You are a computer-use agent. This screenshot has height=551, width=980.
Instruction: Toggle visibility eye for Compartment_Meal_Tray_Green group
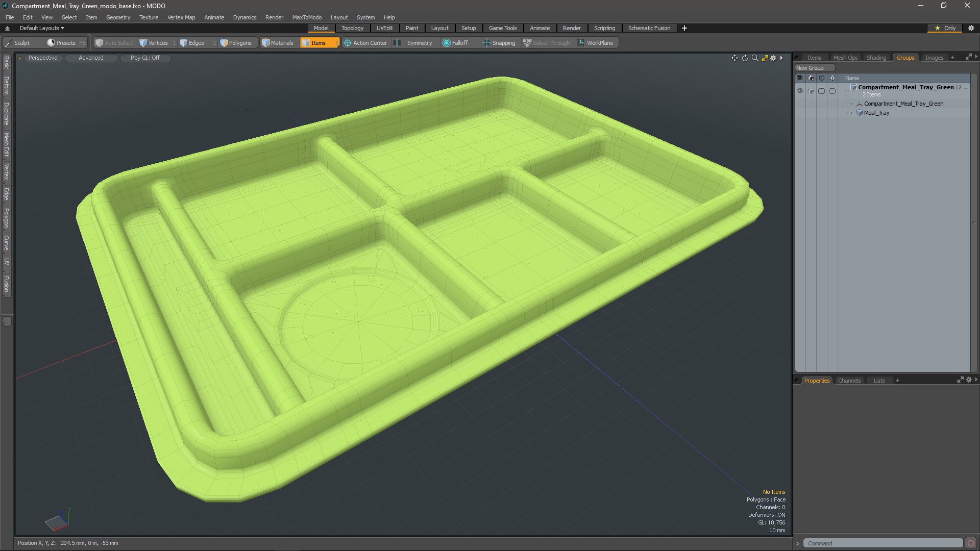pyautogui.click(x=800, y=91)
